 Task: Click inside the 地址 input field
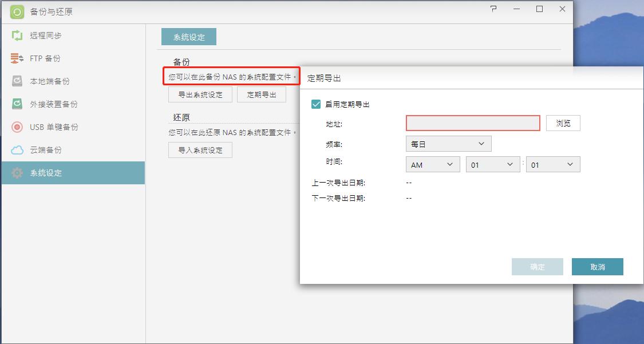[x=473, y=122]
